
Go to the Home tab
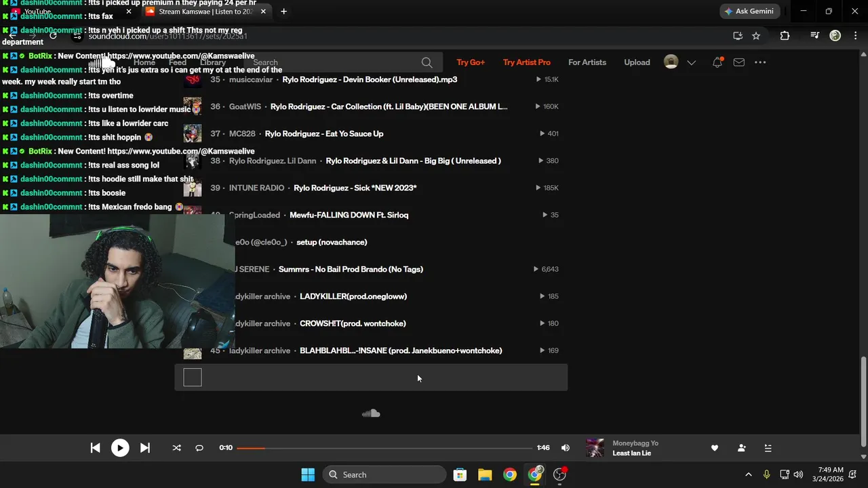(144, 62)
